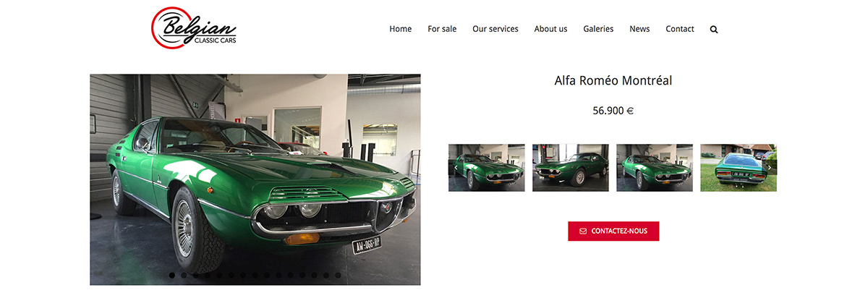Click the Belgian Classic Cars logo
868x306 pixels.
click(194, 28)
